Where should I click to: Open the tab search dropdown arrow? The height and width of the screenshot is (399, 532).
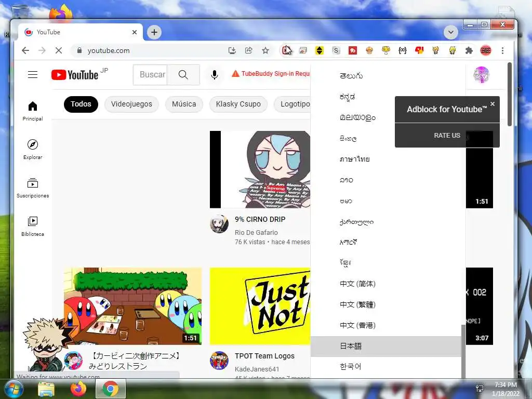click(450, 32)
